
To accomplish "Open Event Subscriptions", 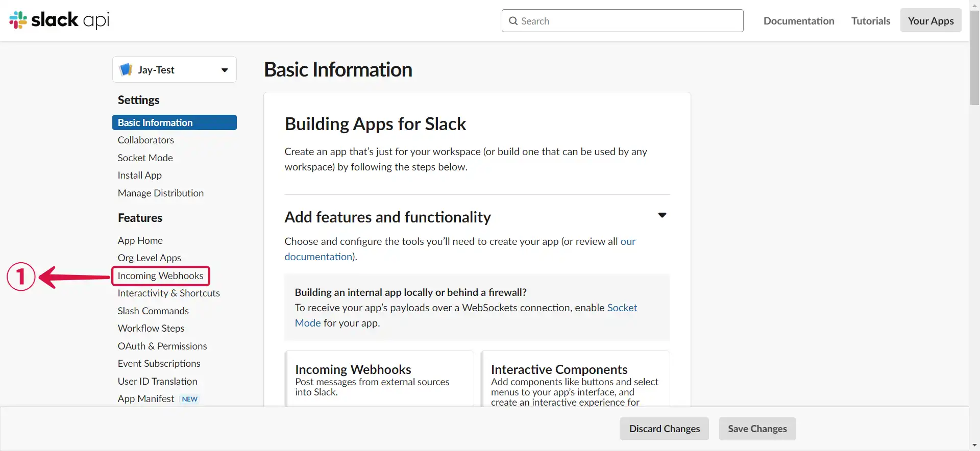I will [159, 363].
